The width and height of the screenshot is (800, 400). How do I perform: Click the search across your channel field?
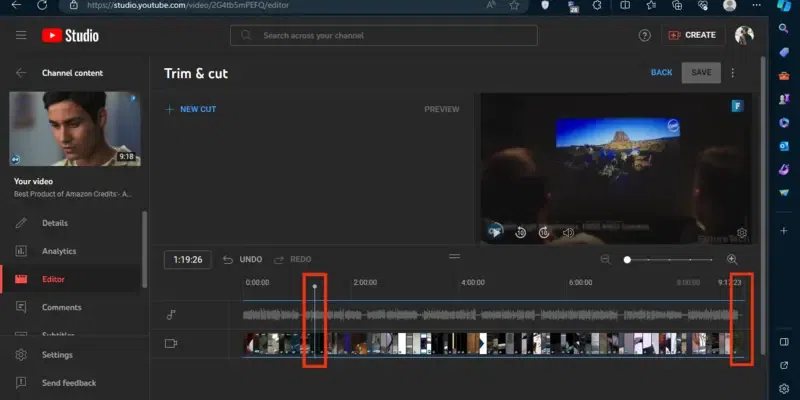(x=384, y=36)
